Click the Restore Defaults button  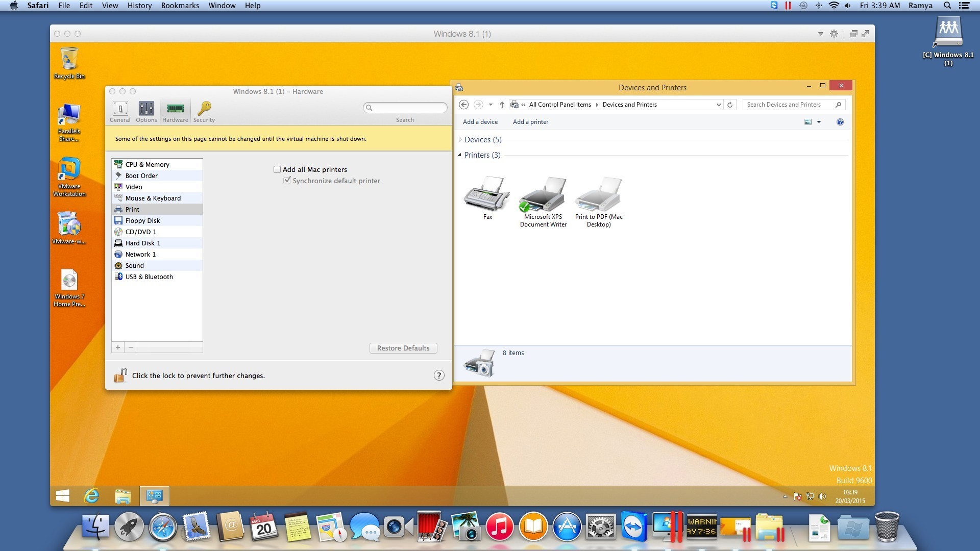pos(403,348)
